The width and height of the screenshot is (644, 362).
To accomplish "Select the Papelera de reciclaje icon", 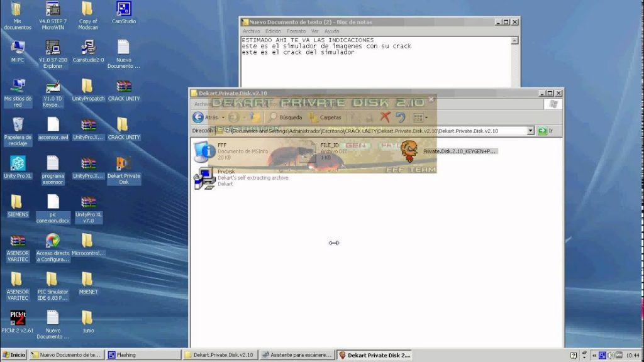I will [17, 131].
